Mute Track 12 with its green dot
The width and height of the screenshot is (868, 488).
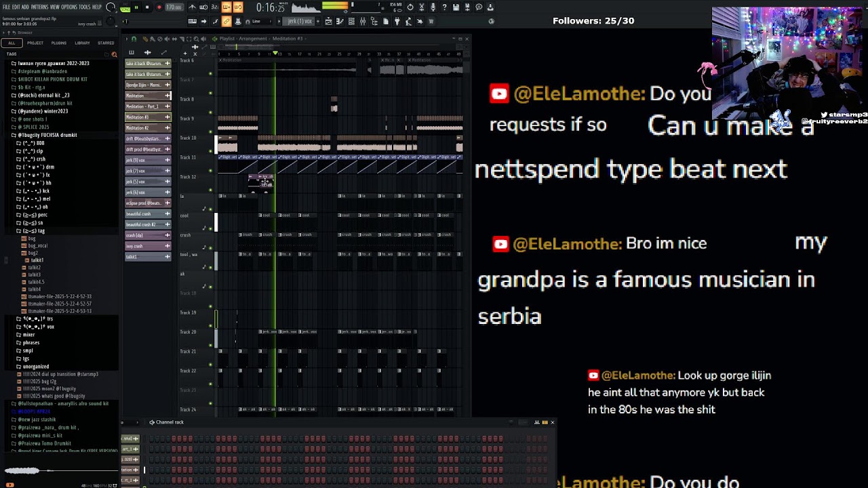point(210,190)
